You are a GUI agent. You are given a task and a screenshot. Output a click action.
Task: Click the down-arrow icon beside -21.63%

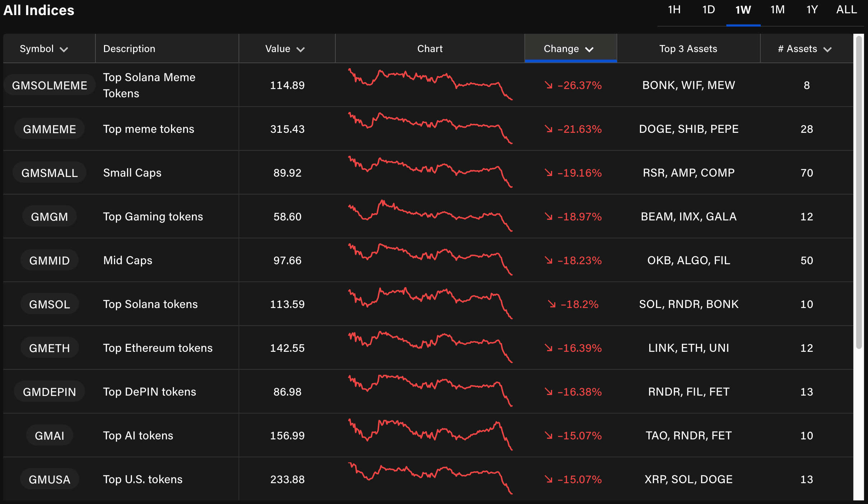click(548, 129)
